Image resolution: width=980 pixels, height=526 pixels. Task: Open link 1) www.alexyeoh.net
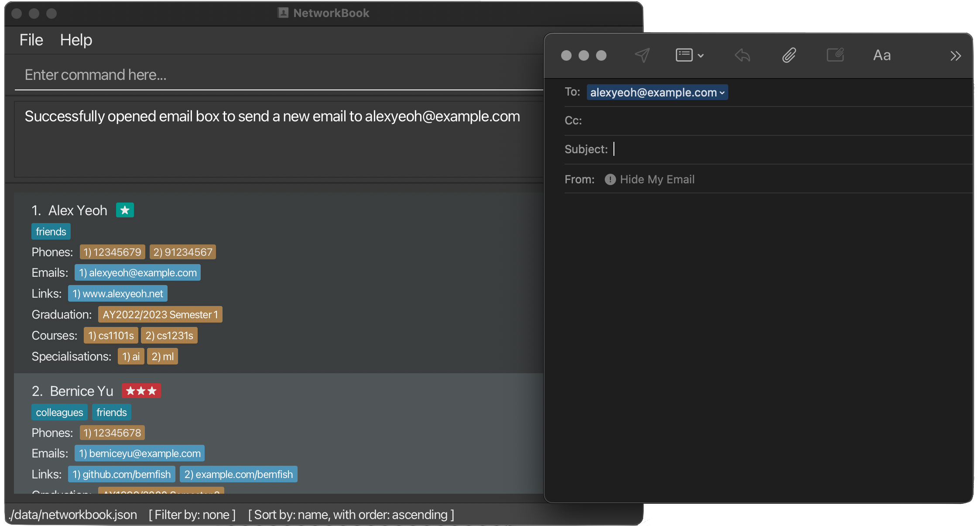click(x=118, y=293)
